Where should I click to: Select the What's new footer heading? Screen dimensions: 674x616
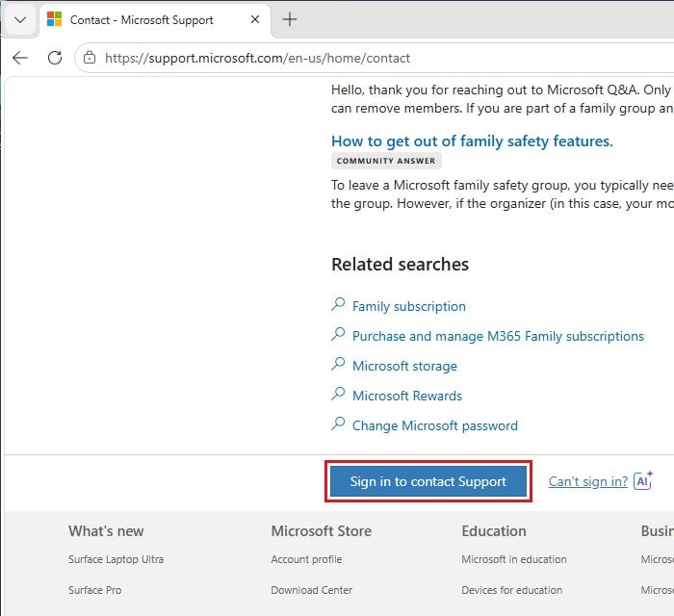tap(106, 531)
